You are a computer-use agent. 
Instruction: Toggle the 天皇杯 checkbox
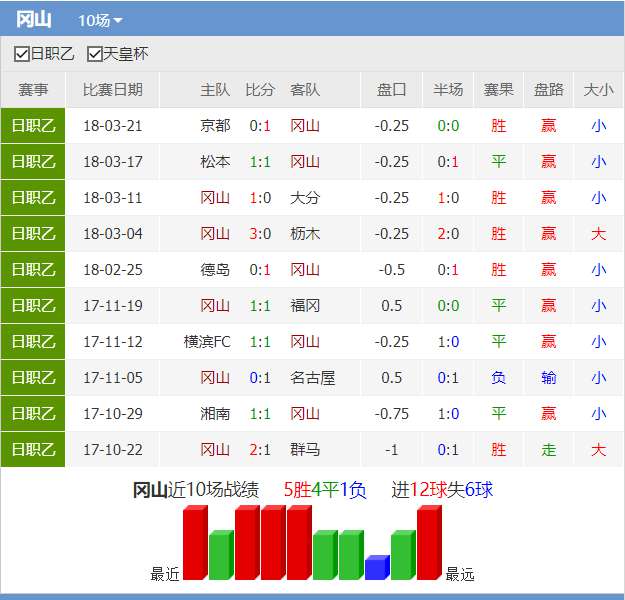tap(96, 54)
